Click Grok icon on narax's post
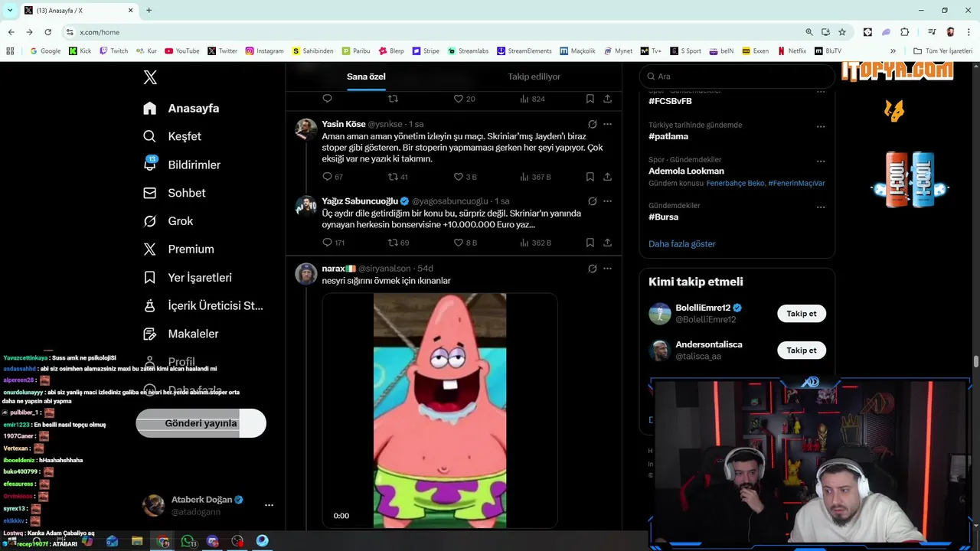This screenshot has width=980, height=551. [592, 269]
